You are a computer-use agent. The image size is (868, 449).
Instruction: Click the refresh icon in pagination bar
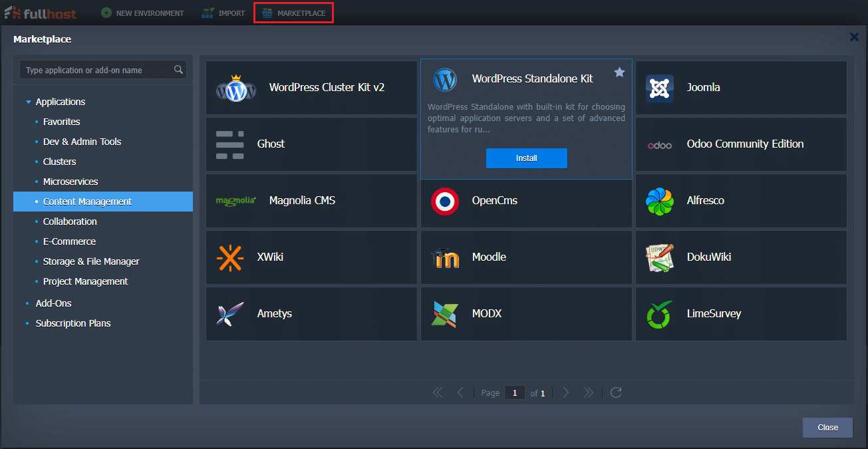616,392
